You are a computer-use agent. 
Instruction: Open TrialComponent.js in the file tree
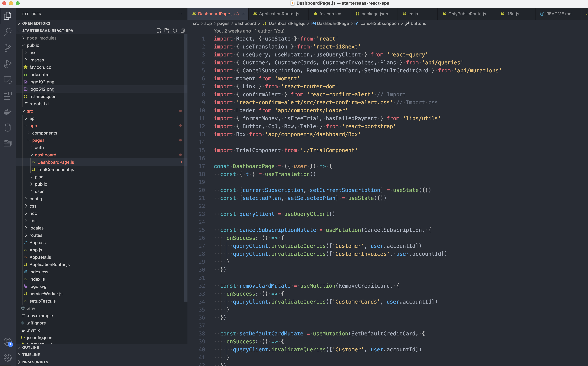coord(100,169)
